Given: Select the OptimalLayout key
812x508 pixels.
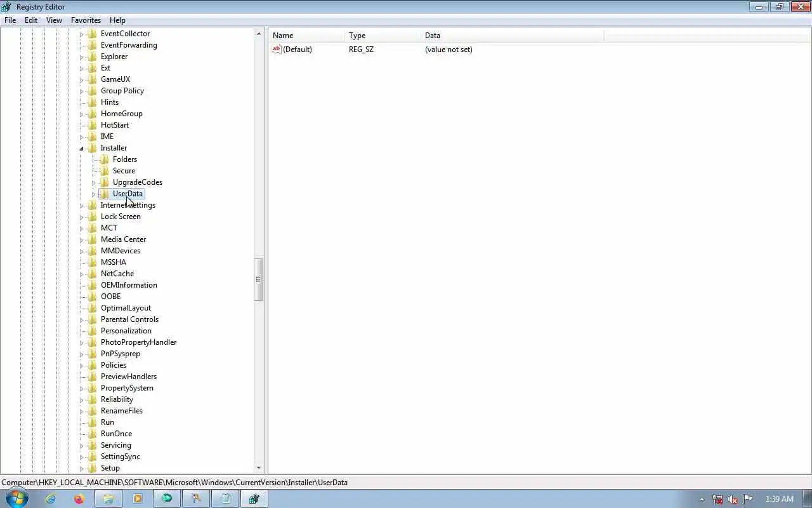Looking at the screenshot, I should [x=126, y=308].
